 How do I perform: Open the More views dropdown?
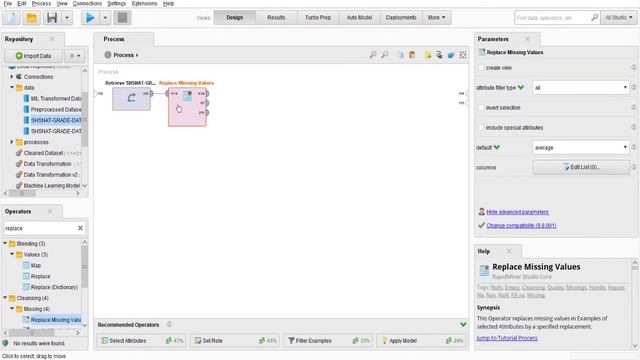[436, 18]
